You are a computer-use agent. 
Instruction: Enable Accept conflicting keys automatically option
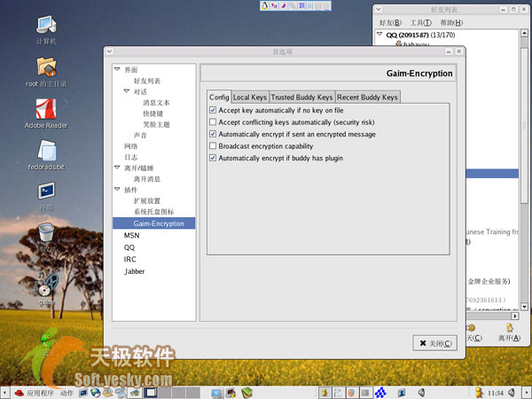213,121
